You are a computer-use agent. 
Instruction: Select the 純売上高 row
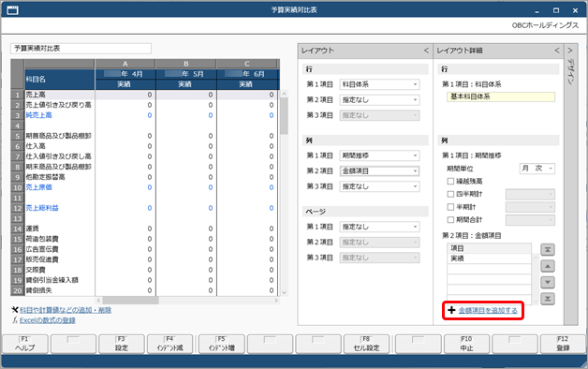pyautogui.click(x=145, y=115)
